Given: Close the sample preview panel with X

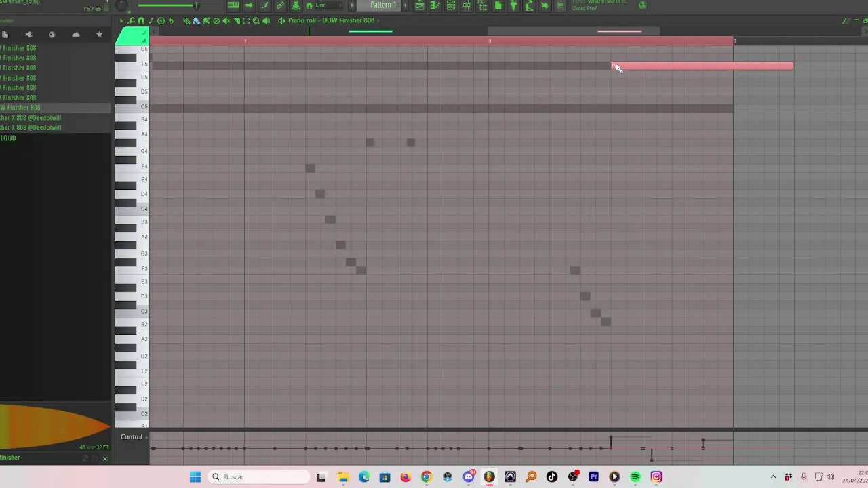Looking at the screenshot, I should pyautogui.click(x=105, y=459).
